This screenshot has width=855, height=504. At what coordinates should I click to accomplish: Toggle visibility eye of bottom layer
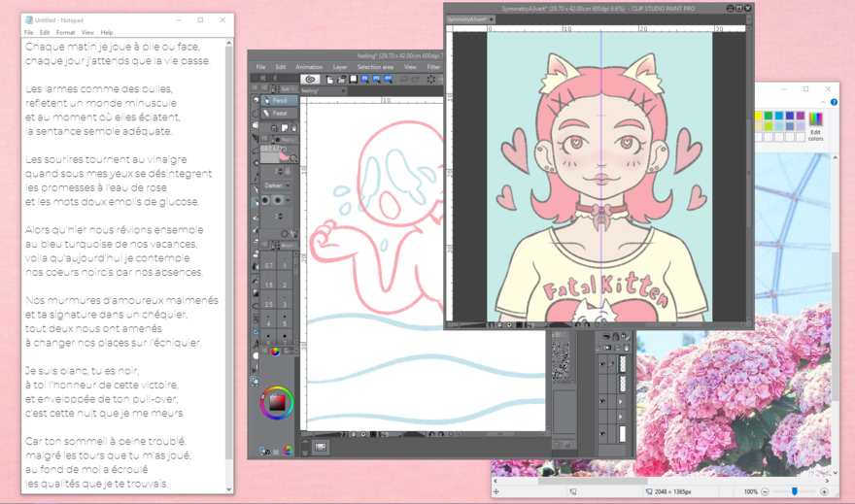(602, 434)
